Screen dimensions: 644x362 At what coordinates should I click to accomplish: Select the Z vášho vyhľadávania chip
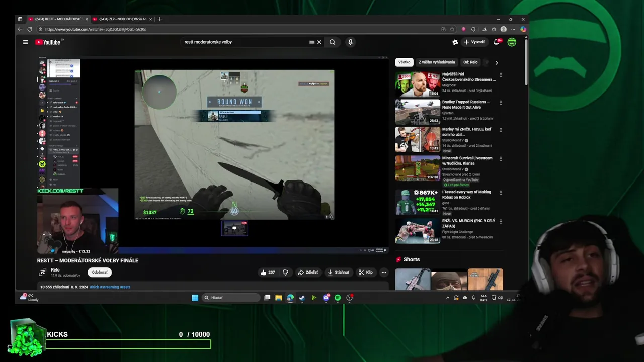click(437, 62)
